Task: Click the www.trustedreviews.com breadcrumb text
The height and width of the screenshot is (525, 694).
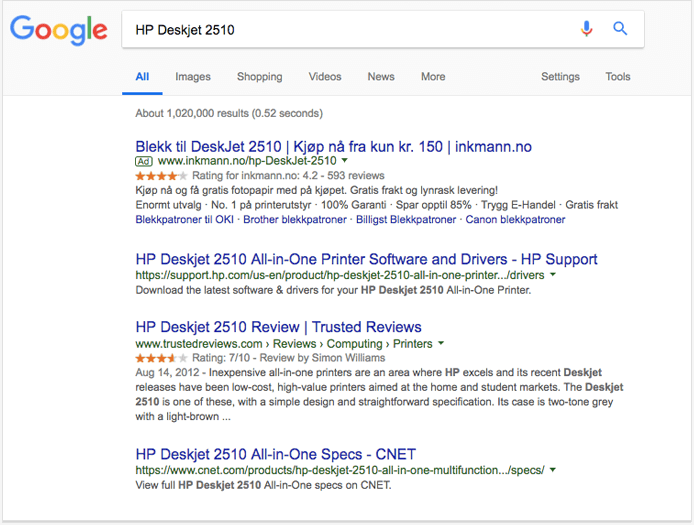Action: (x=284, y=344)
